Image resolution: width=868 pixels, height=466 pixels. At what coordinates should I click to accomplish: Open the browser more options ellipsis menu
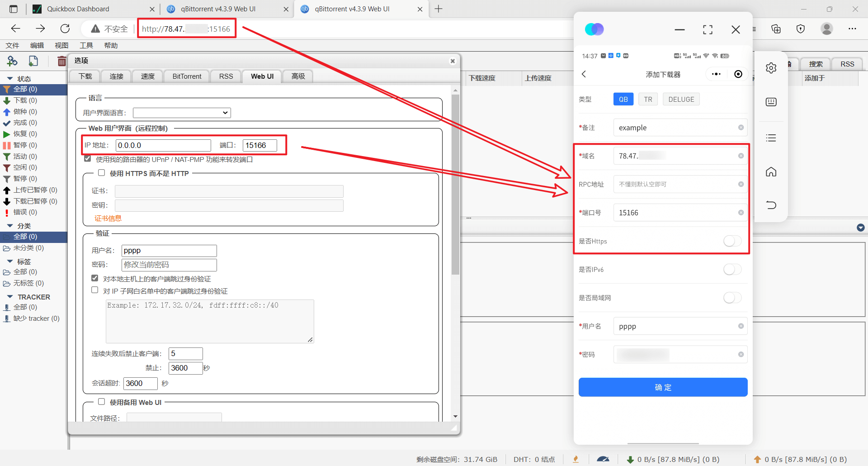(852, 29)
